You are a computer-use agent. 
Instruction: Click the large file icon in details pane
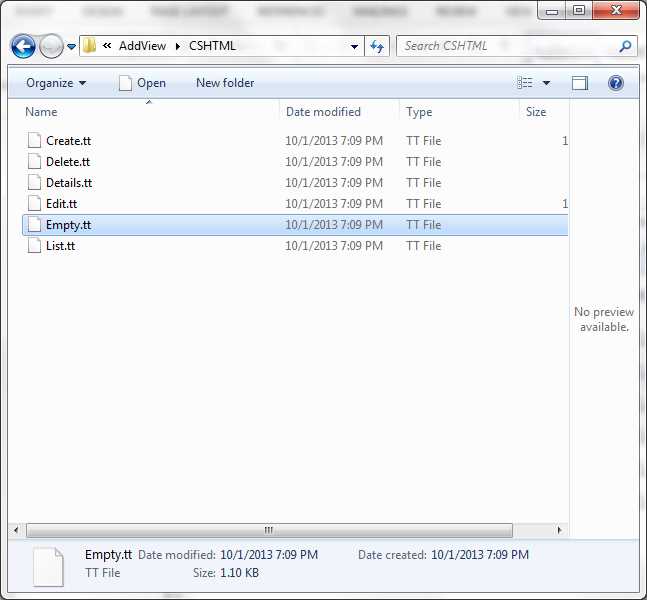(48, 566)
